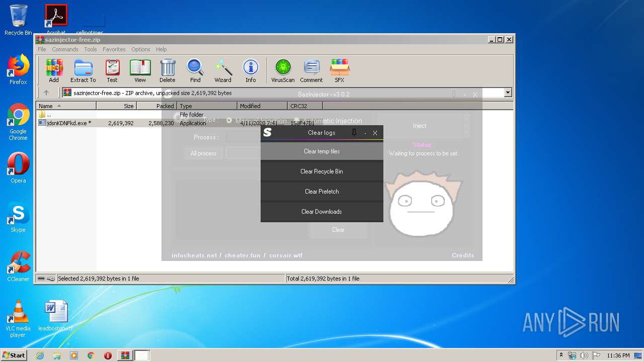Open the Help menu

(x=161, y=49)
